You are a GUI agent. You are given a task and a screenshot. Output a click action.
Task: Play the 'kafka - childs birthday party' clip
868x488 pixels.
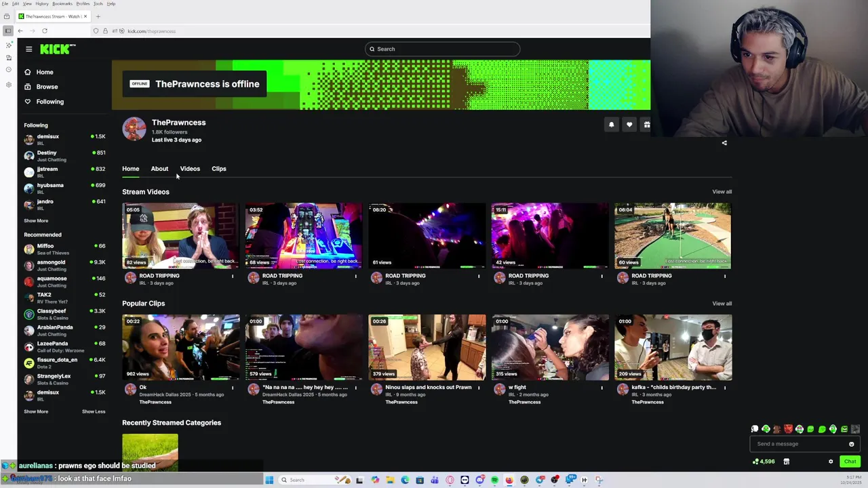point(673,347)
